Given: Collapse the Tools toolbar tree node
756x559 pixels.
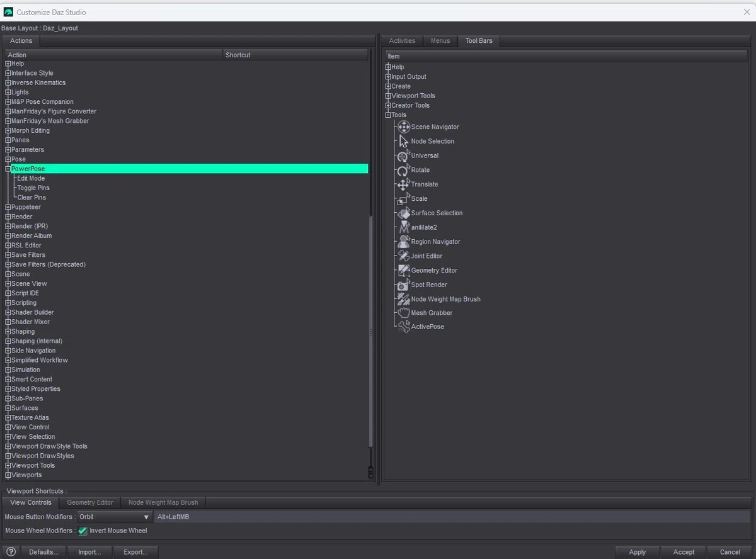Looking at the screenshot, I should (x=388, y=115).
